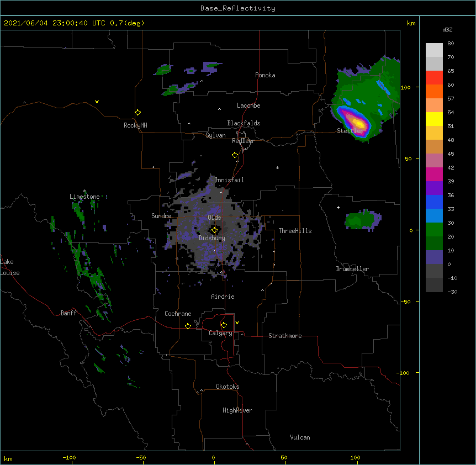Click the Drumheller city label
This screenshot has width=476, height=465.
352,269
